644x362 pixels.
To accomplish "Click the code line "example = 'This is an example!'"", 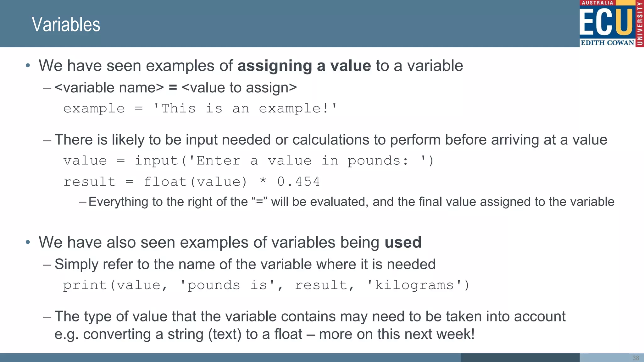I will click(x=200, y=109).
